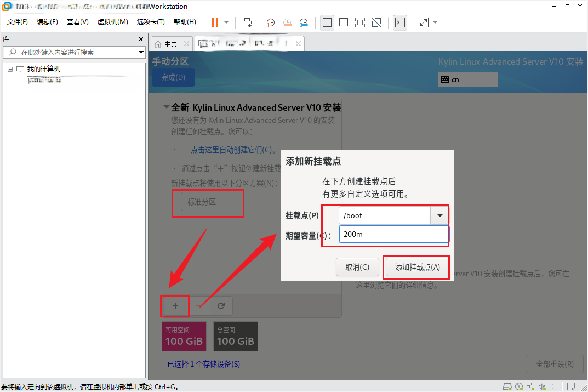This screenshot has width=588, height=392.
Task: Open the 虚拟机(M) menu
Action: coord(112,22)
